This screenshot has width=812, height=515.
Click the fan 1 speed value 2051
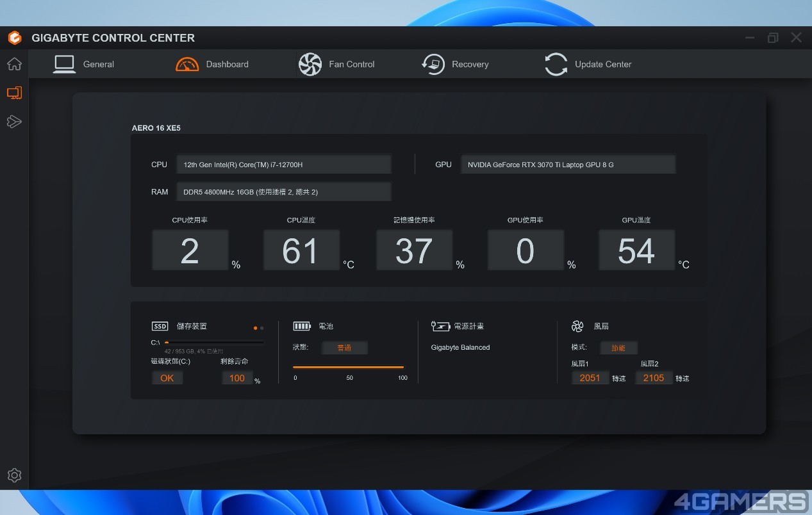point(590,378)
